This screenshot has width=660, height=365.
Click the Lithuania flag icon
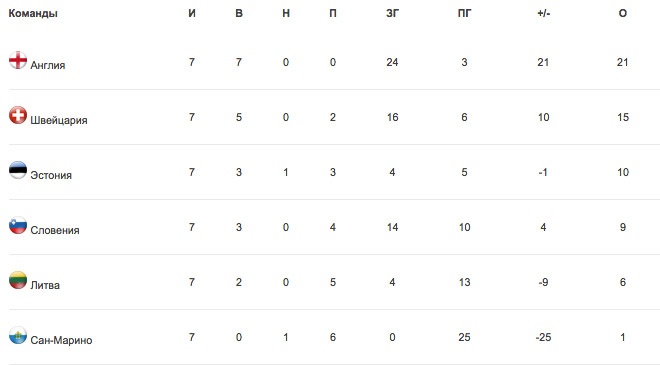point(18,280)
